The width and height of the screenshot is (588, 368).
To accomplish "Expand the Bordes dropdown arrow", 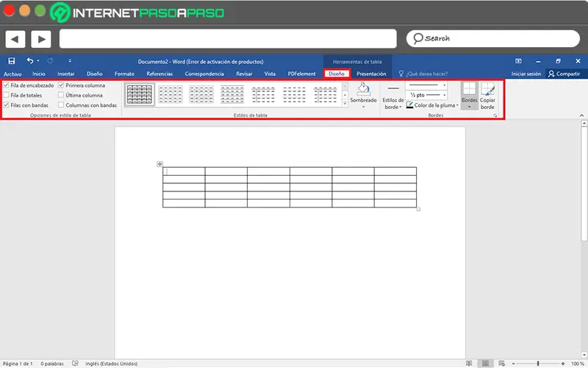I will coord(469,107).
